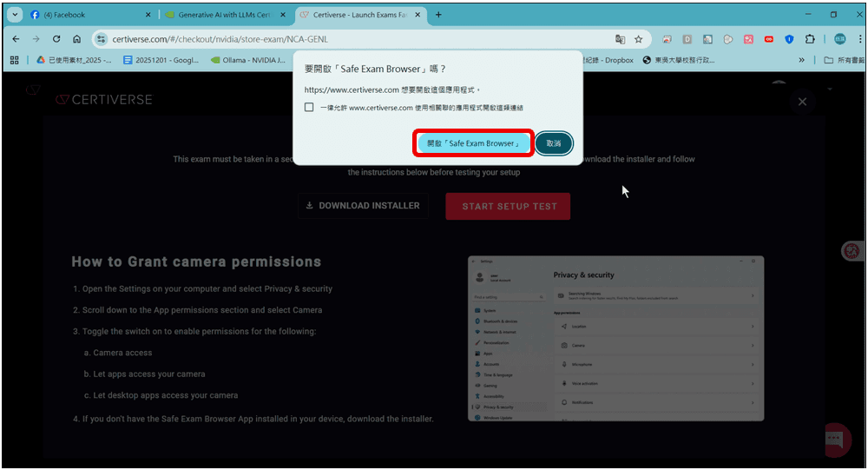Screen dimensions: 868x470
Task: Click the blue document extension icon
Action: click(707, 39)
